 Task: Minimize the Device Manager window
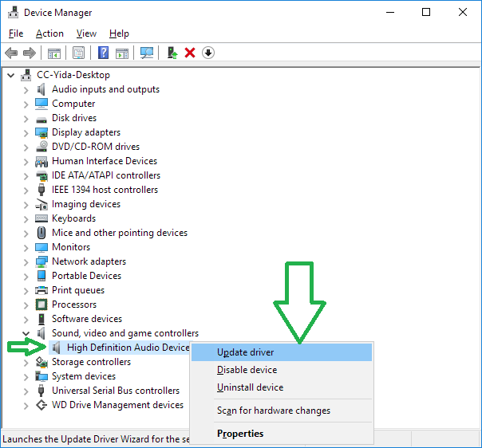[x=390, y=12]
